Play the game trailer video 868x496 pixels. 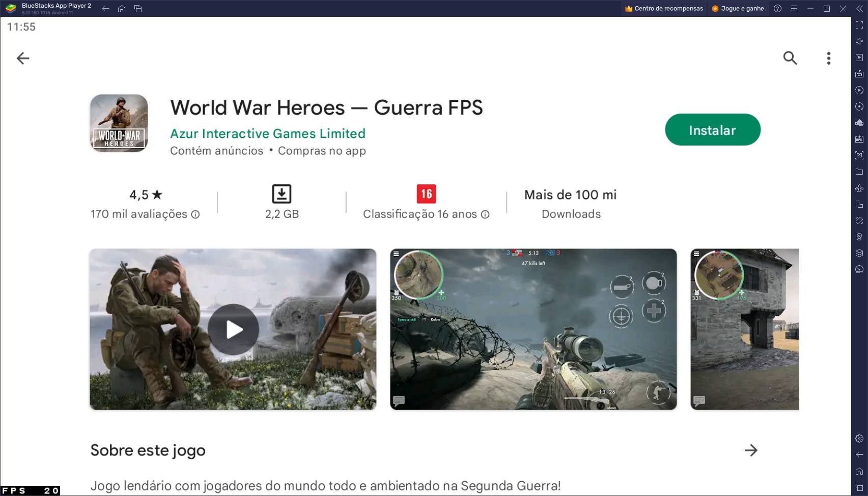[233, 329]
